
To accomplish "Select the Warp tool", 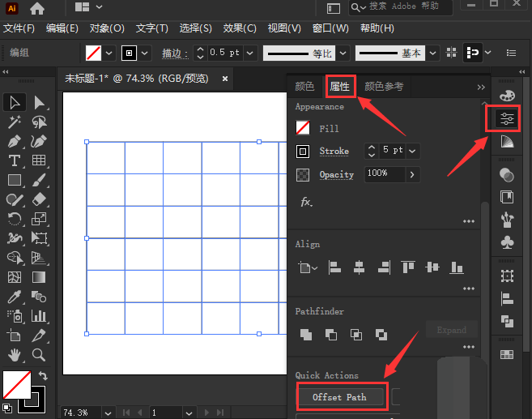I will click(15, 238).
